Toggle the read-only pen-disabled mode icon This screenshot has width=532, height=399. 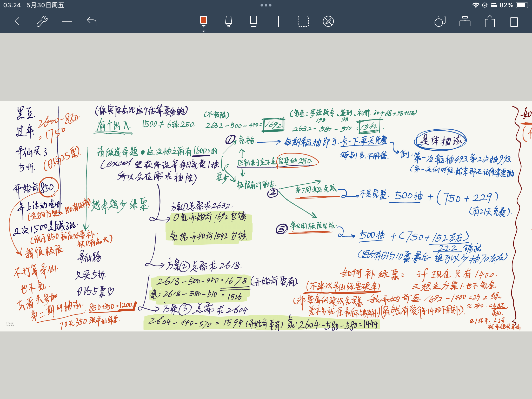point(328,21)
